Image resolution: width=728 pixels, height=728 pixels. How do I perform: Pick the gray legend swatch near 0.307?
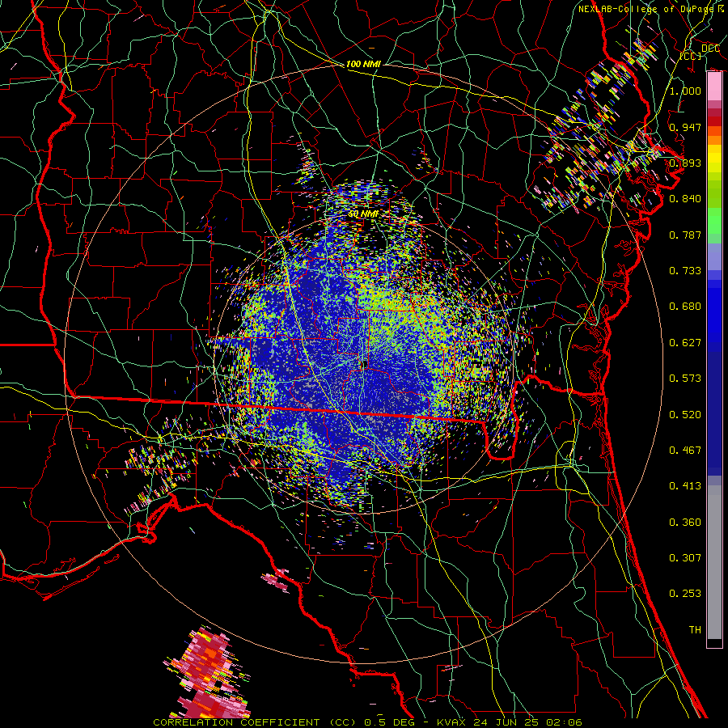(714, 562)
